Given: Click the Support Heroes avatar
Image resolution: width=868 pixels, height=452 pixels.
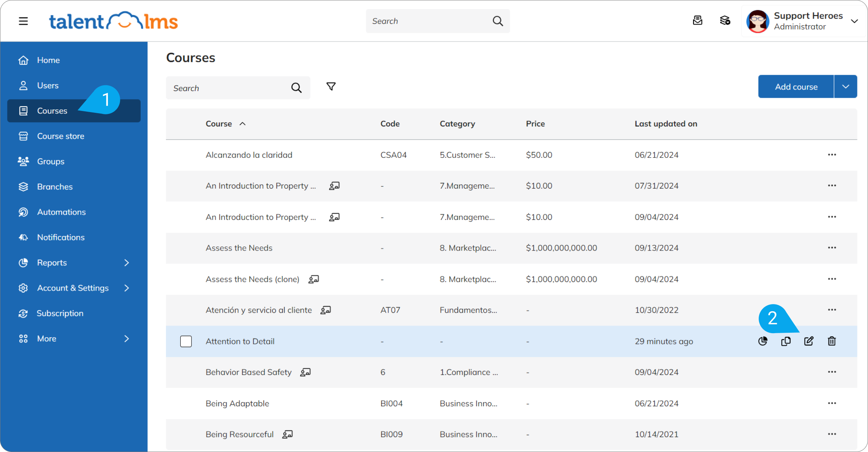Looking at the screenshot, I should (x=758, y=21).
